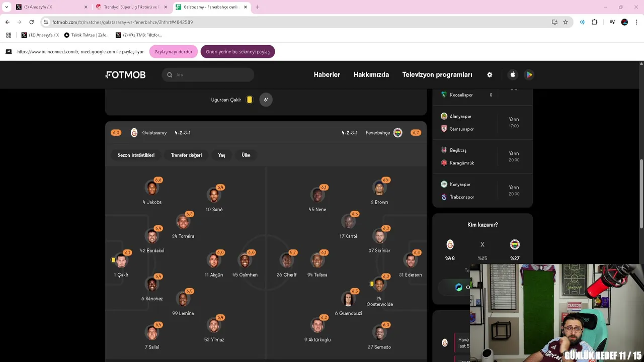644x362 pixels.
Task: Open Beşiktaş vs Karagümrük match row
Action: [x=482, y=156]
